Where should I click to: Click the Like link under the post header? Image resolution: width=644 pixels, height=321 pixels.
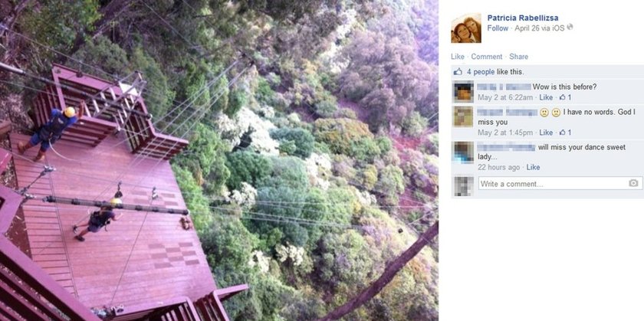click(x=458, y=57)
